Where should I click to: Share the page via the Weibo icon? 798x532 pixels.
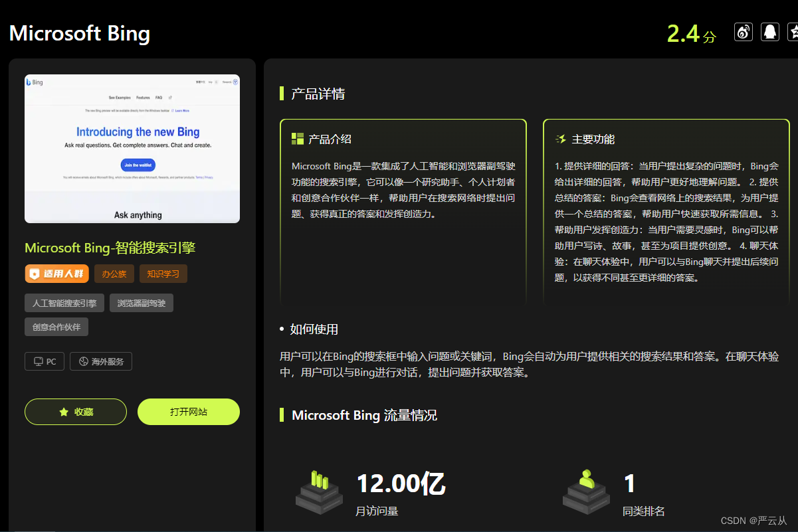tap(743, 31)
